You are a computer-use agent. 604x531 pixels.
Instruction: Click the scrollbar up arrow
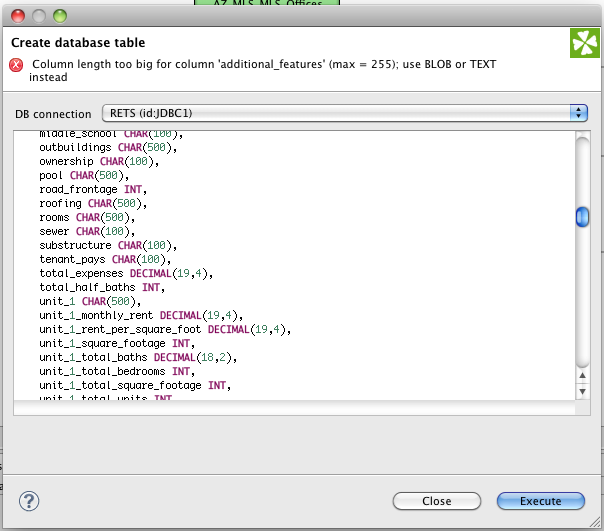pos(582,375)
